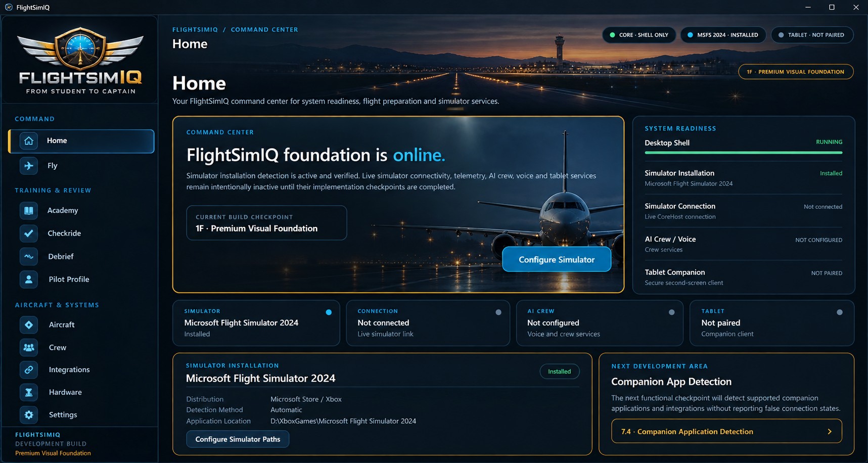868x463 pixels.
Task: Click the FLIGHTSIMIQ breadcrumb link
Action: pos(195,29)
